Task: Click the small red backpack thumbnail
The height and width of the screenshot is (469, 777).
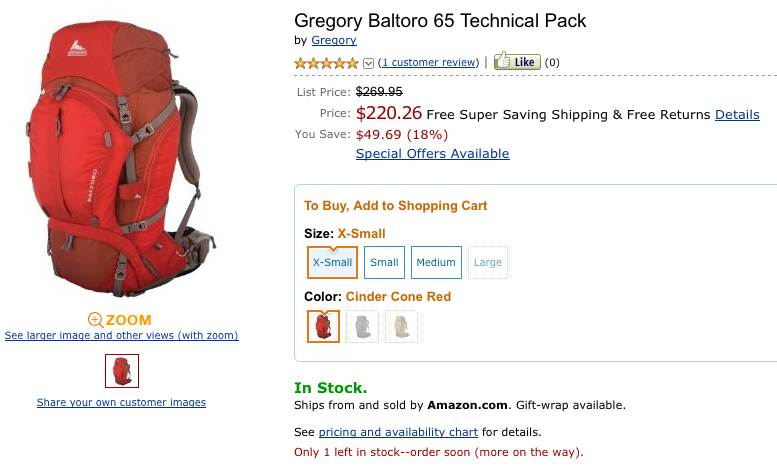Action: tap(122, 371)
